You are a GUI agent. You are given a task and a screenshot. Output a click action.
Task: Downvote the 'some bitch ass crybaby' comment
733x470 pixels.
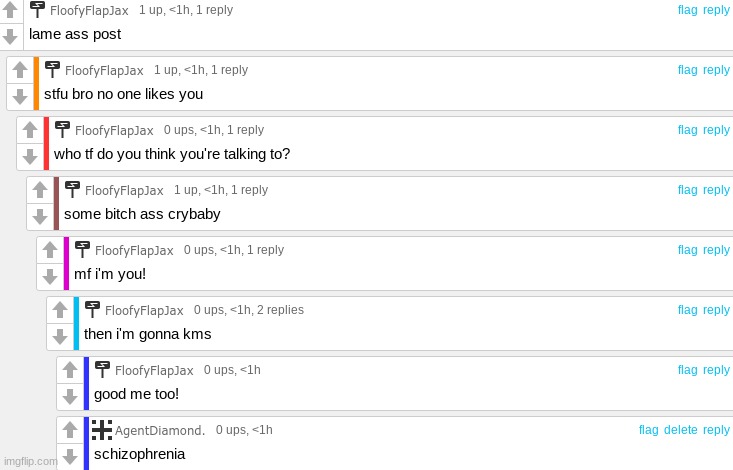coord(40,217)
